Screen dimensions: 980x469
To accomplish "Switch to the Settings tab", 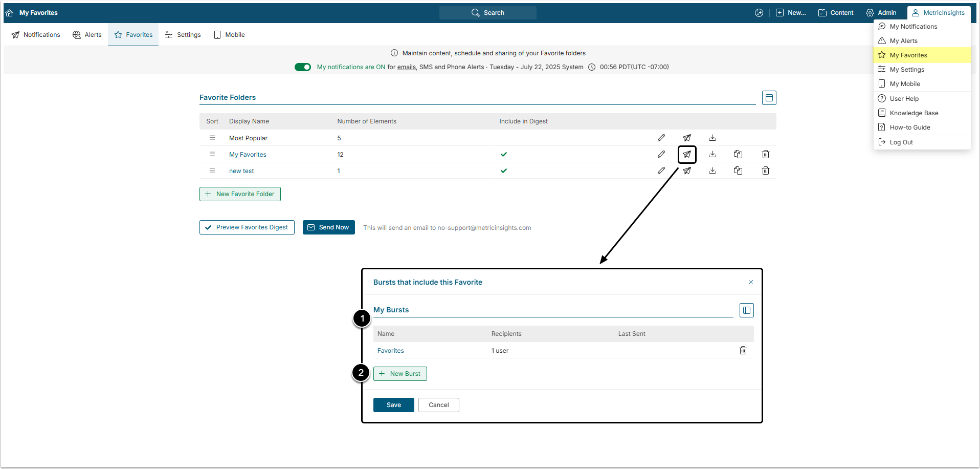I will click(183, 35).
